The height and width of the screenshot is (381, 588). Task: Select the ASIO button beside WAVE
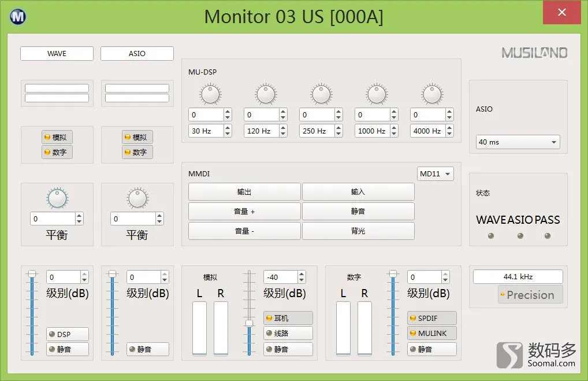tap(137, 53)
